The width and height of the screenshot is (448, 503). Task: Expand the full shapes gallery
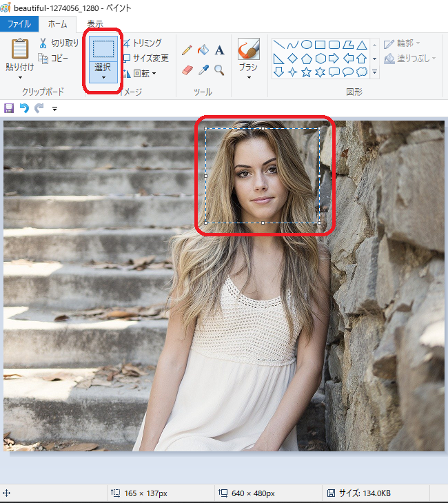coord(374,72)
